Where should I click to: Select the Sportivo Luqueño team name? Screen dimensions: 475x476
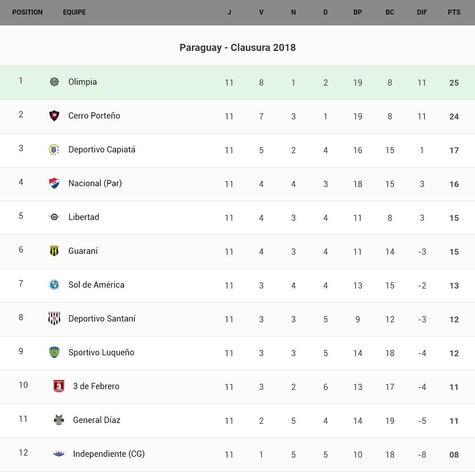(101, 352)
